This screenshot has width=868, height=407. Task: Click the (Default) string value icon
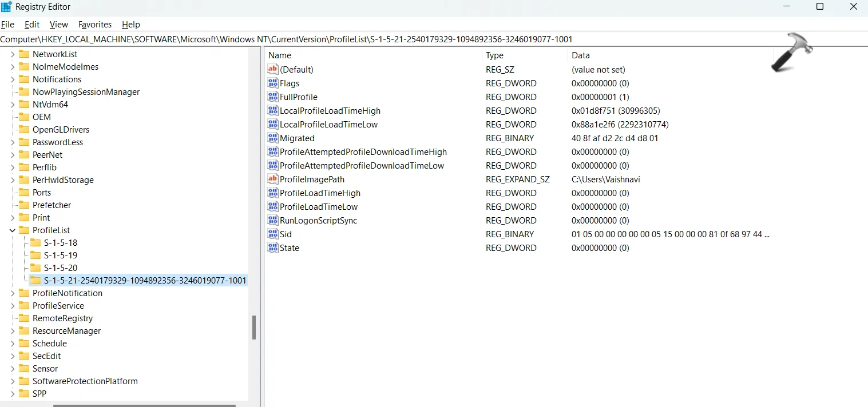pos(272,70)
